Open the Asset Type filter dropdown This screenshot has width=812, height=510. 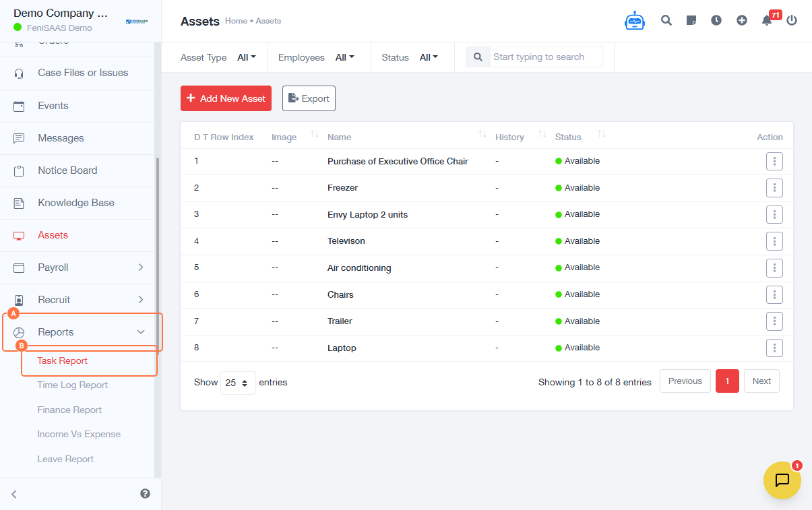point(247,57)
